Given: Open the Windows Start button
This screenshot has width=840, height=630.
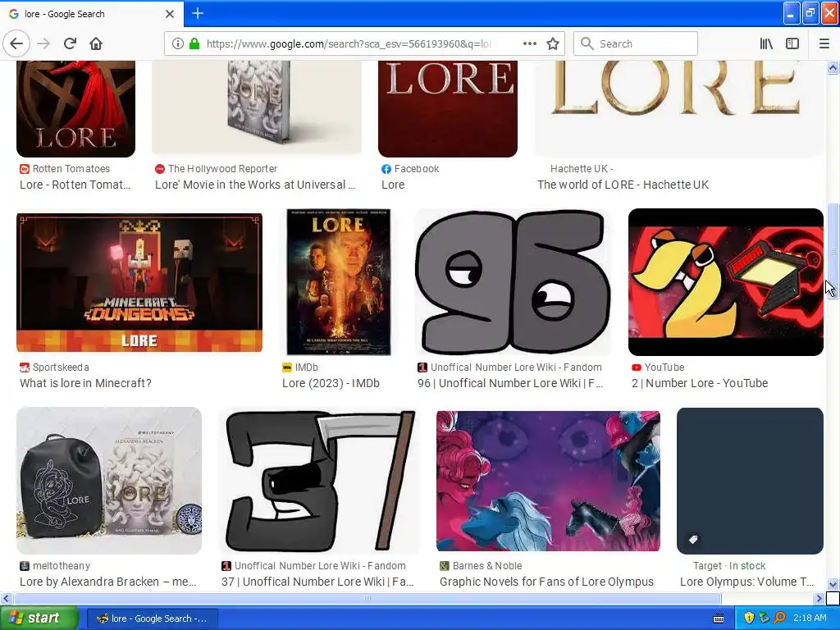Looking at the screenshot, I should point(39,619).
